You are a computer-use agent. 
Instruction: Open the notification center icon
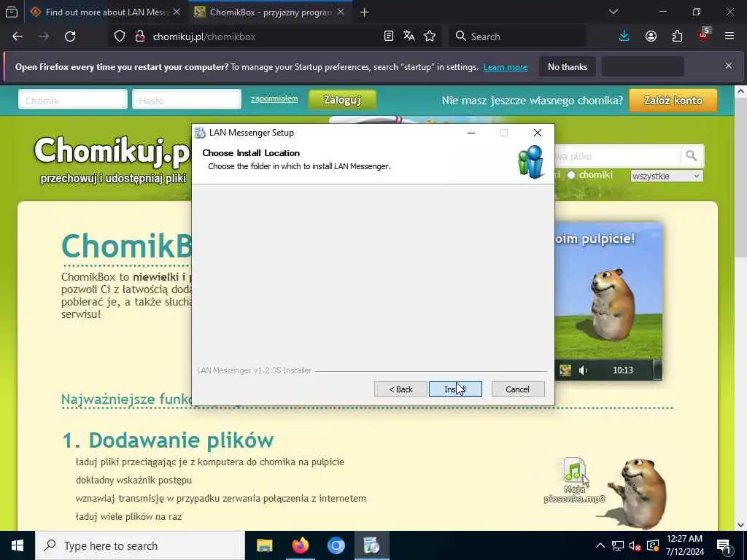click(724, 545)
